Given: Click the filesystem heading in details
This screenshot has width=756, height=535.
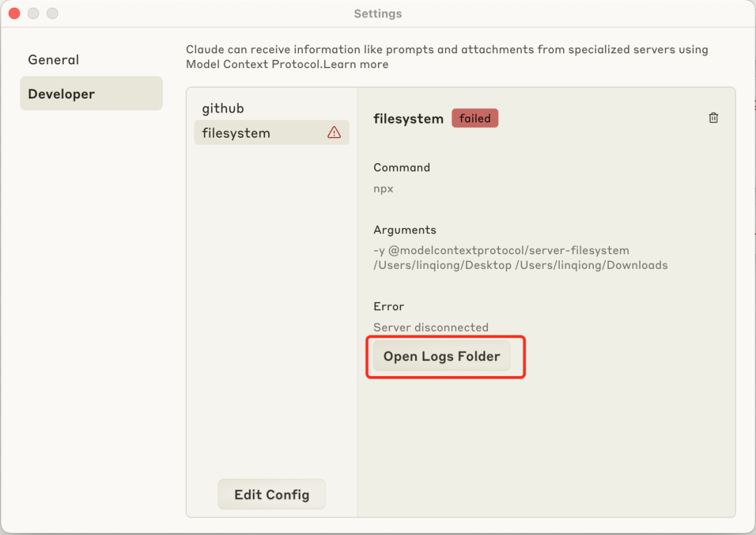Looking at the screenshot, I should (x=408, y=118).
